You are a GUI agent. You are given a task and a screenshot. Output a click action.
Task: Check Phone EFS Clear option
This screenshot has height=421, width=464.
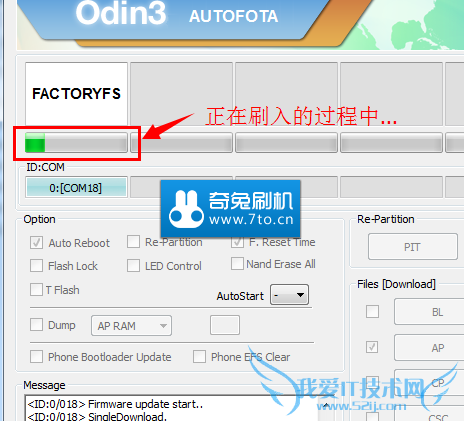tap(199, 356)
